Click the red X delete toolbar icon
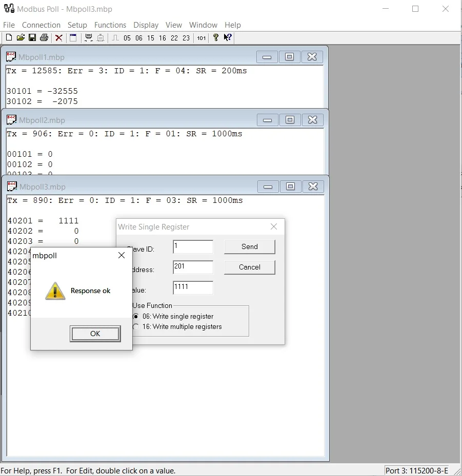Viewport: 462px width, 476px height. [x=58, y=38]
